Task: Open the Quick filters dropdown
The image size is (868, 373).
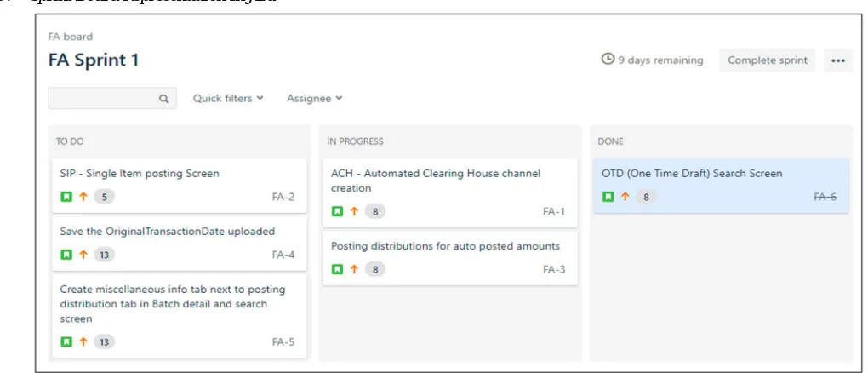Action: coord(228,98)
